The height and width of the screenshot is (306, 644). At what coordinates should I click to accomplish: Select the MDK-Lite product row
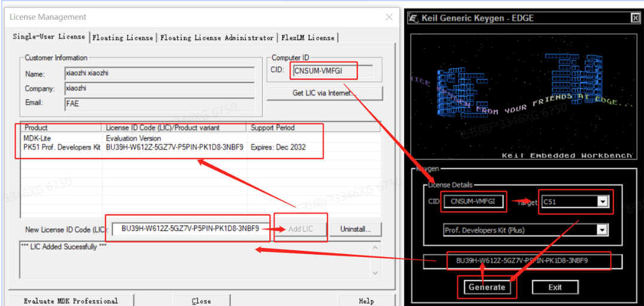pyautogui.click(x=201, y=138)
